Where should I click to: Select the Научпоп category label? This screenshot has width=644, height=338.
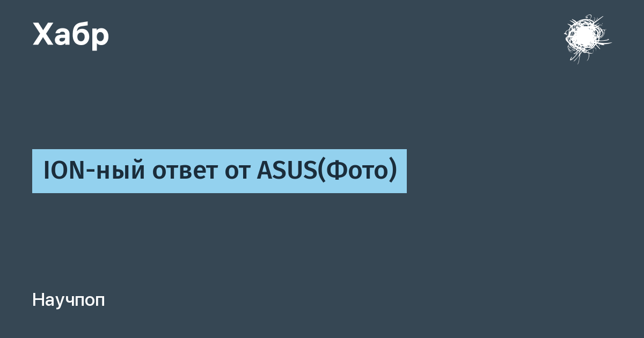[69, 300]
